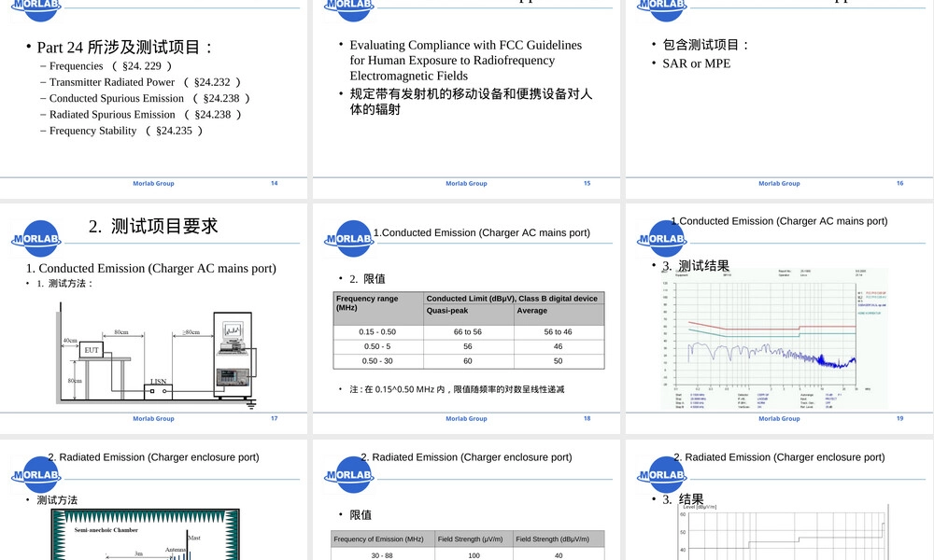Click the '0.15 - 0.50' frequency cell
The image size is (934, 560).
pyautogui.click(x=377, y=332)
